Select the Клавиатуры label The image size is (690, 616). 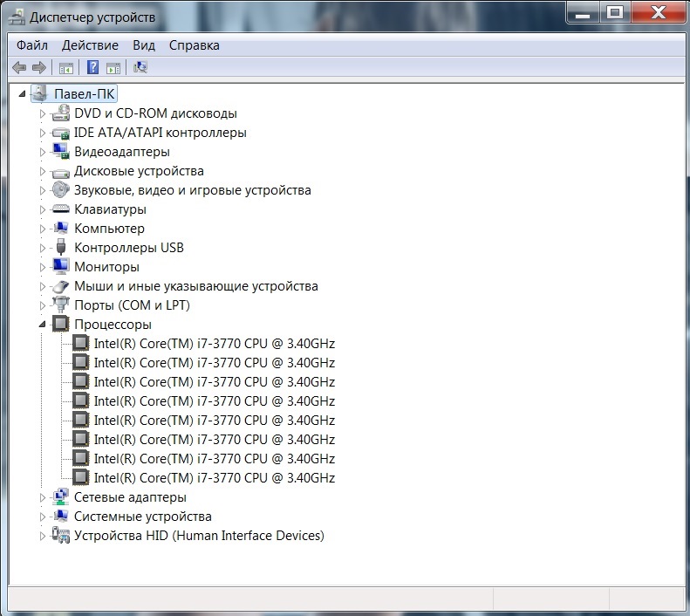[x=110, y=209]
